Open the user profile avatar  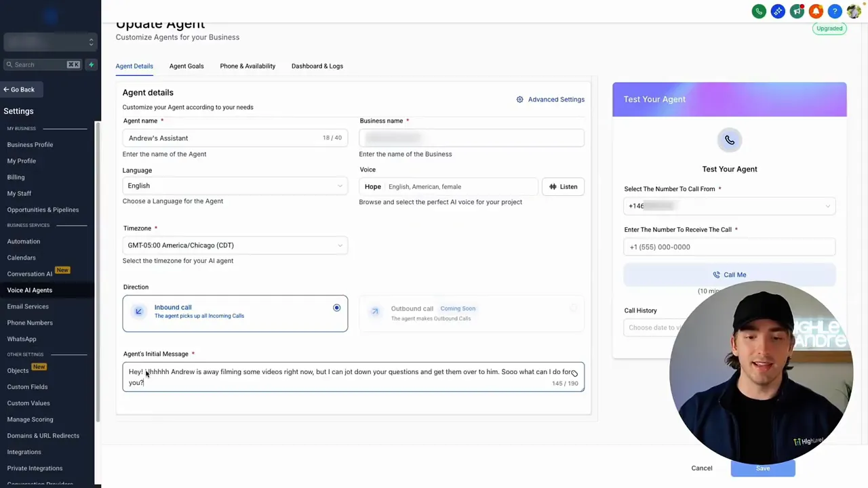(854, 12)
